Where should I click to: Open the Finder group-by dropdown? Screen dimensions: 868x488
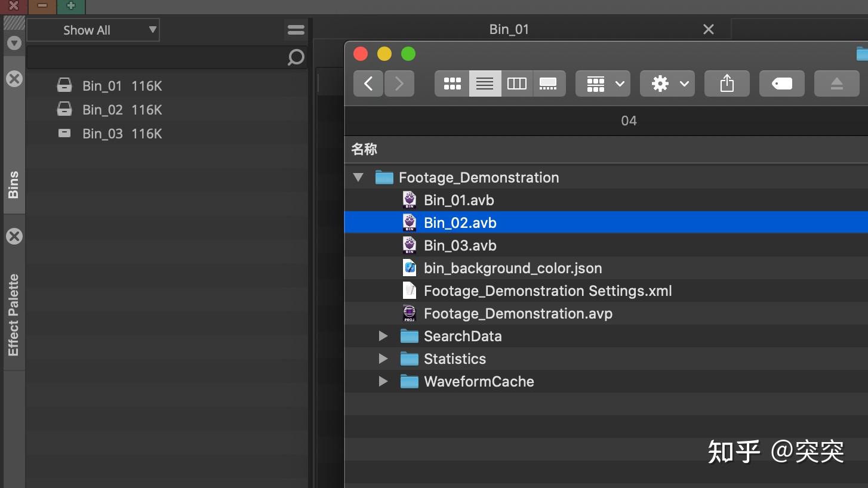click(x=602, y=84)
